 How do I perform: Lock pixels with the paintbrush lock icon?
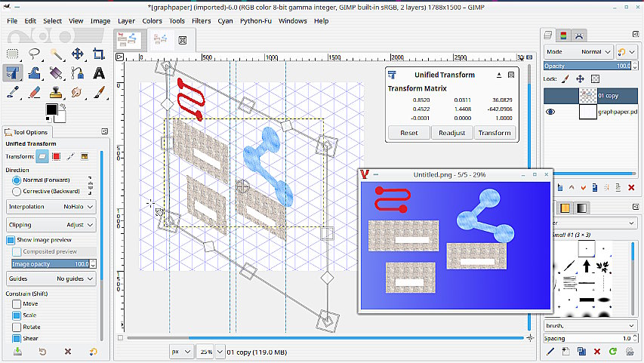[x=565, y=78]
